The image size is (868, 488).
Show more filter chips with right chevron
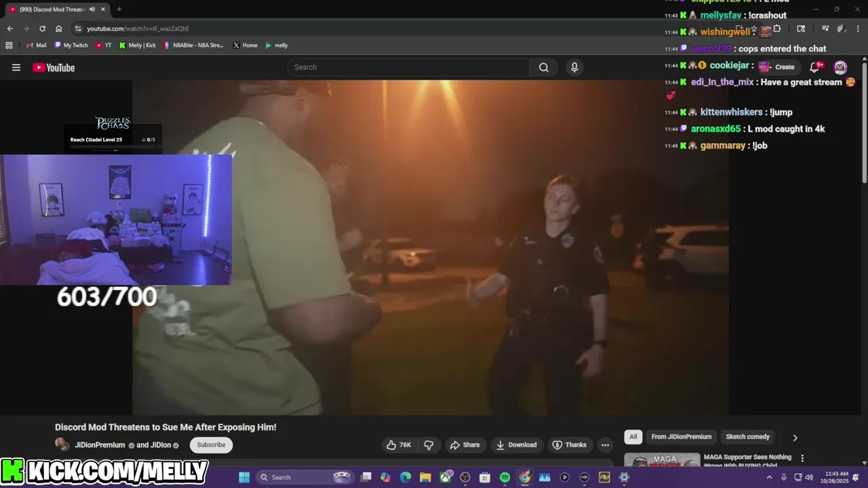795,437
